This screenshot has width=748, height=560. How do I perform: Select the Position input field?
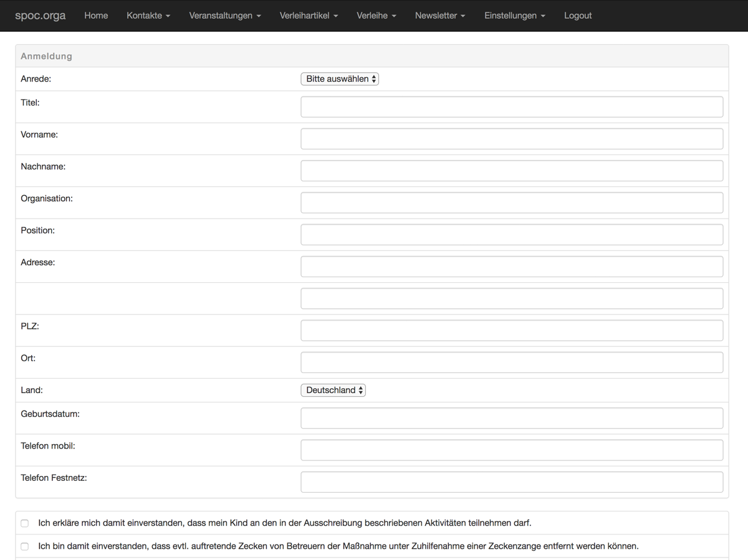[x=512, y=235]
